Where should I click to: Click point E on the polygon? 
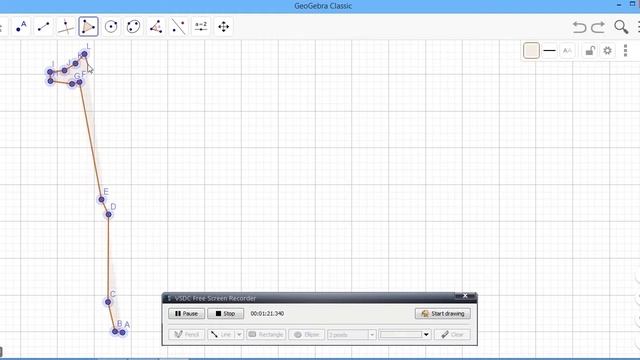pos(101,200)
